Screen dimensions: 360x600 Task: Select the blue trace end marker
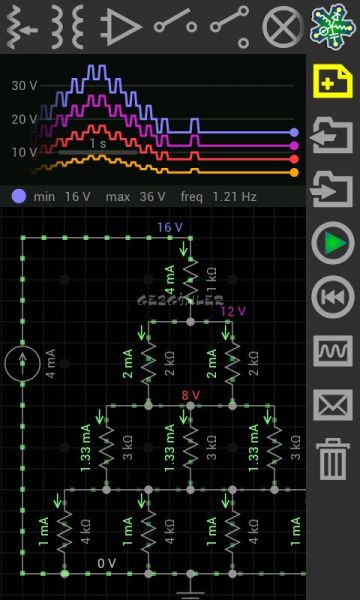click(294, 132)
